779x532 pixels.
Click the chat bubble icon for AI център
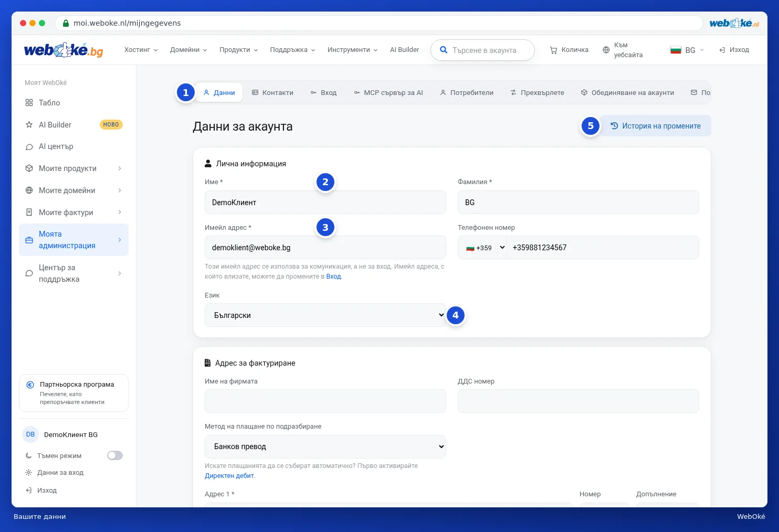(29, 147)
